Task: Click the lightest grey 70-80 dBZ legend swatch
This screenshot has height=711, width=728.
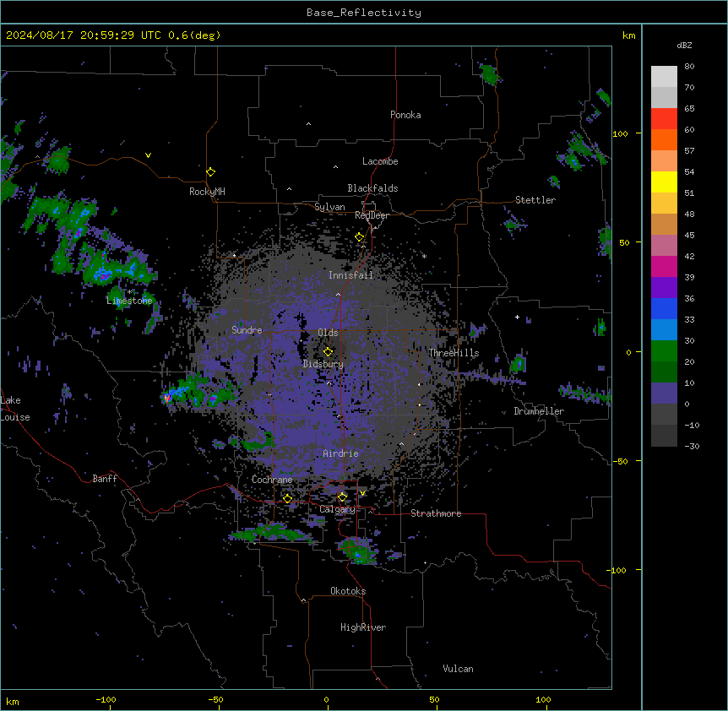Action: click(664, 77)
